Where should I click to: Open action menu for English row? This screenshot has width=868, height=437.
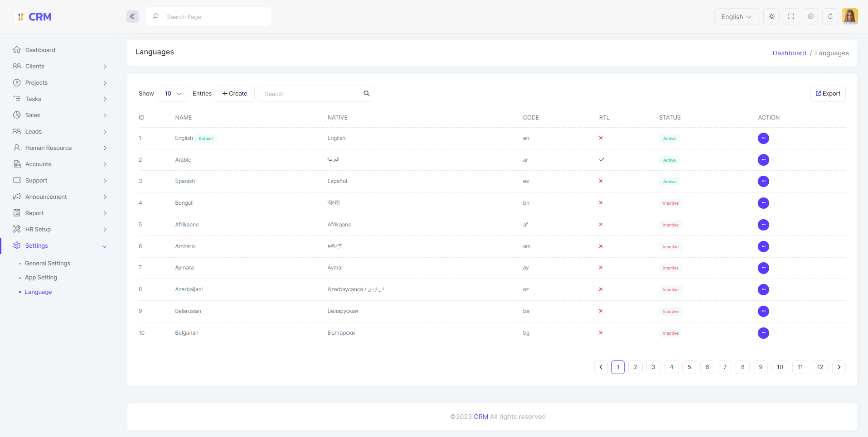point(763,138)
